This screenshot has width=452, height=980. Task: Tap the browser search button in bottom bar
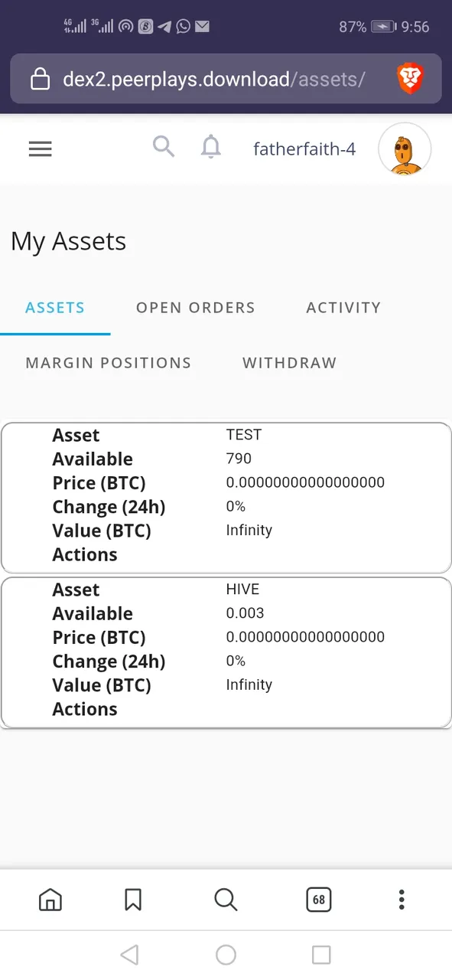point(226,900)
